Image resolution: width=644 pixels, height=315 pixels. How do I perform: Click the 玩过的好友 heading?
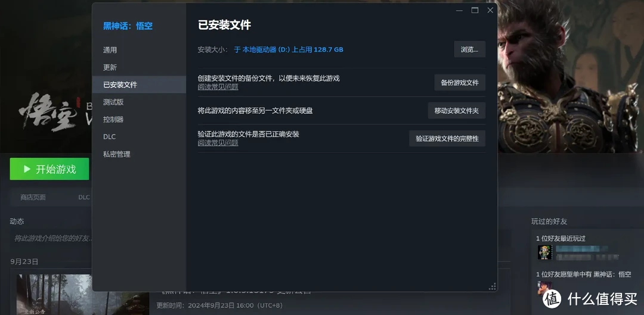coord(549,222)
